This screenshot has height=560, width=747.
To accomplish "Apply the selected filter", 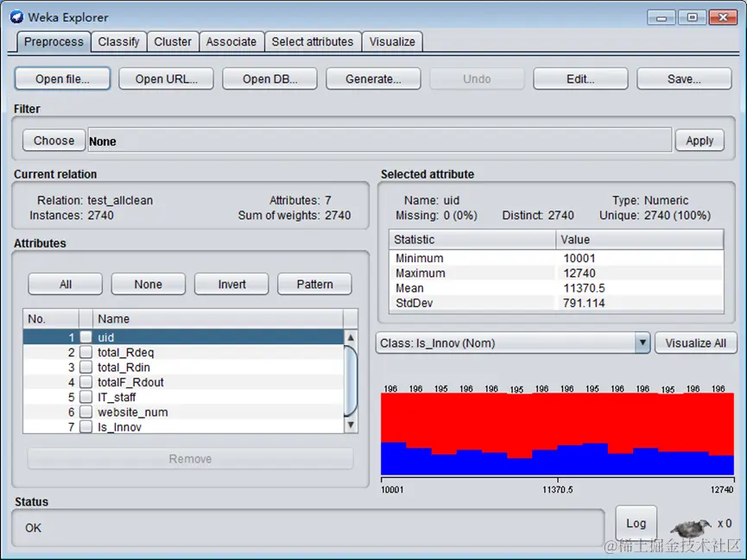I will 700,141.
